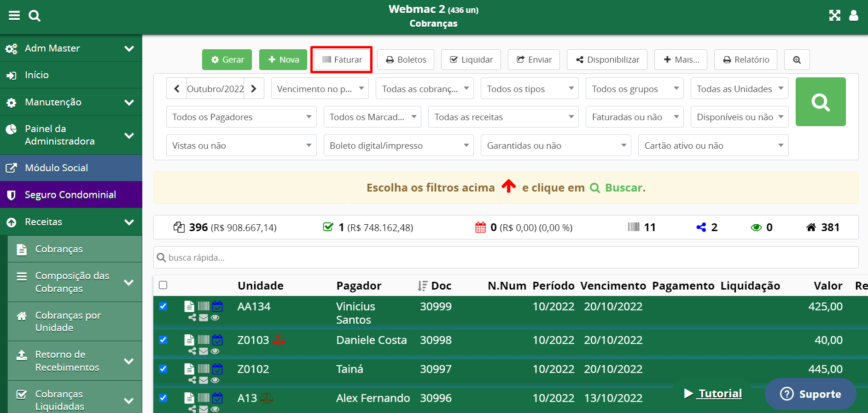Click share icon in AA134 row
Image resolution: width=868 pixels, height=413 pixels.
pyautogui.click(x=192, y=317)
